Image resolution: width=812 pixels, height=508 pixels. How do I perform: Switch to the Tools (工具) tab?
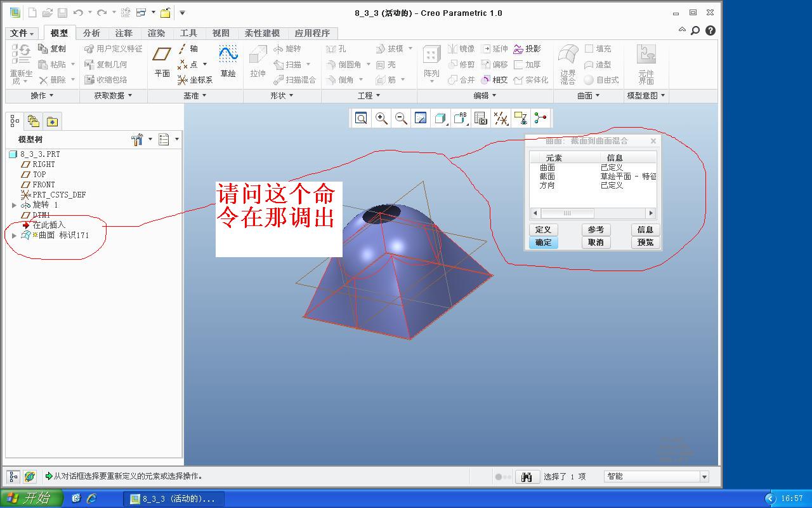point(188,33)
